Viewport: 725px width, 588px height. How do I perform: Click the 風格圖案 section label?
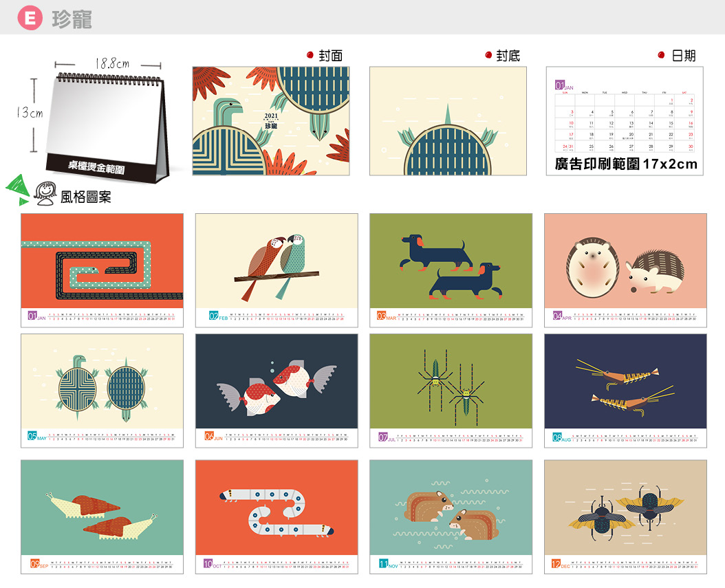[x=86, y=197]
